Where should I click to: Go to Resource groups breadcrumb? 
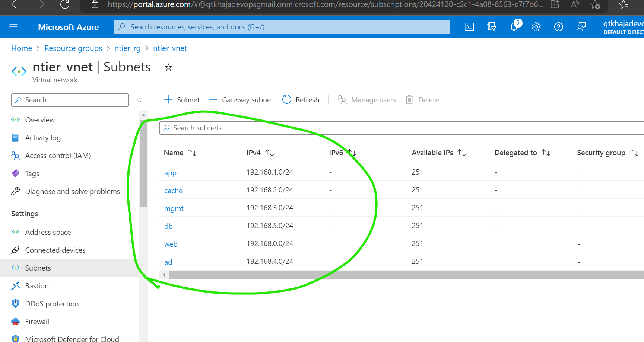[73, 48]
